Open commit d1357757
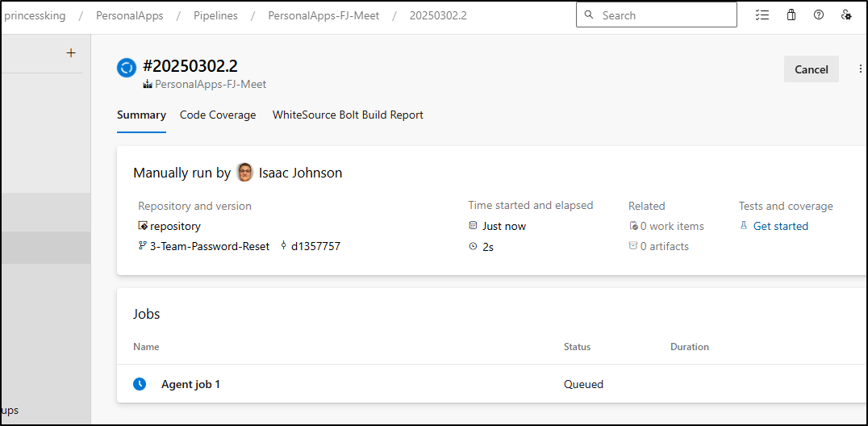 coord(315,247)
